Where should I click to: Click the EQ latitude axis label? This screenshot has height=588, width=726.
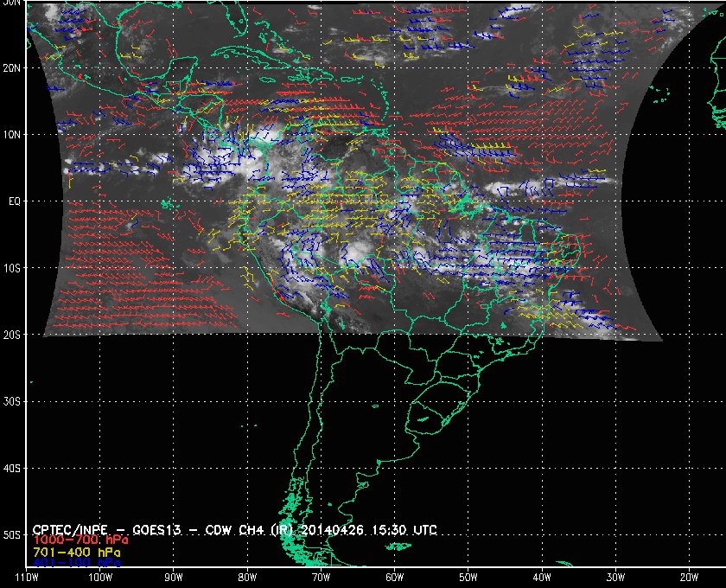click(x=13, y=201)
